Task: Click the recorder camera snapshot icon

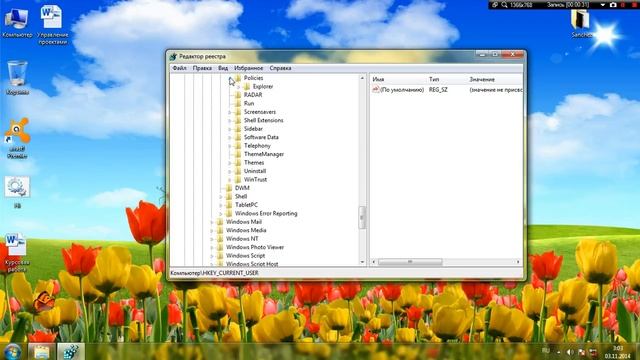Action: (x=613, y=5)
